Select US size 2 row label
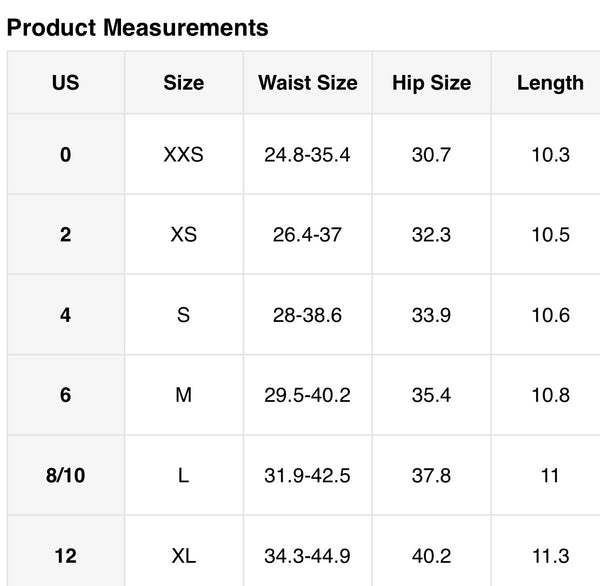 (65, 235)
